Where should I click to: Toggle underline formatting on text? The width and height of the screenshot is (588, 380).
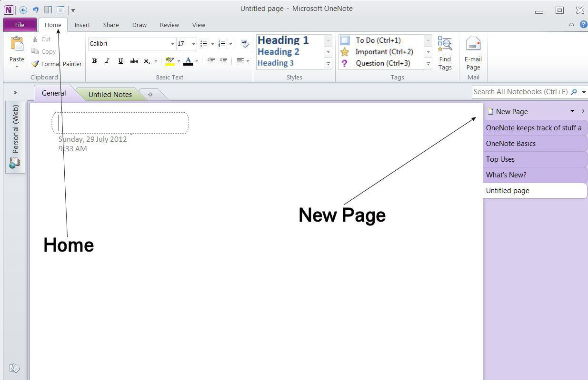120,61
